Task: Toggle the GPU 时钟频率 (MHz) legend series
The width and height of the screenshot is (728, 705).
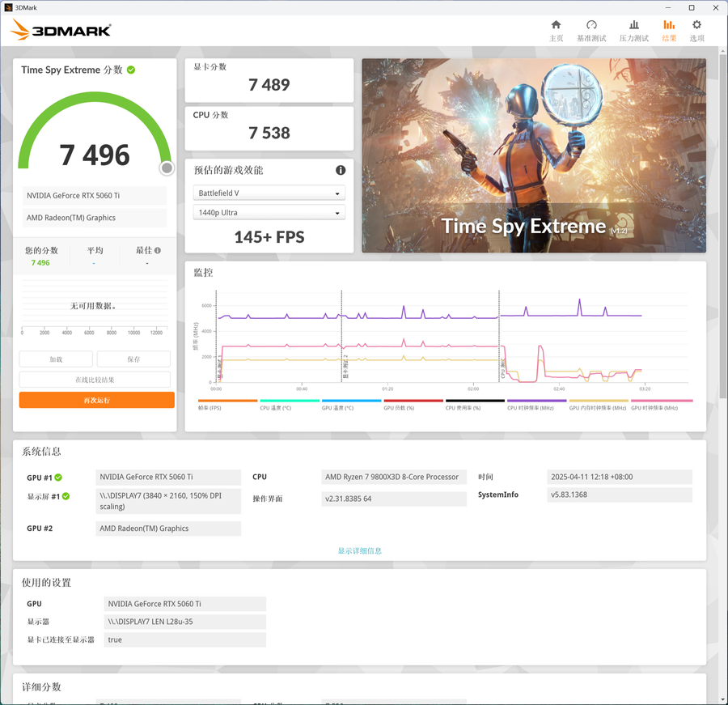Action: pyautogui.click(x=662, y=405)
